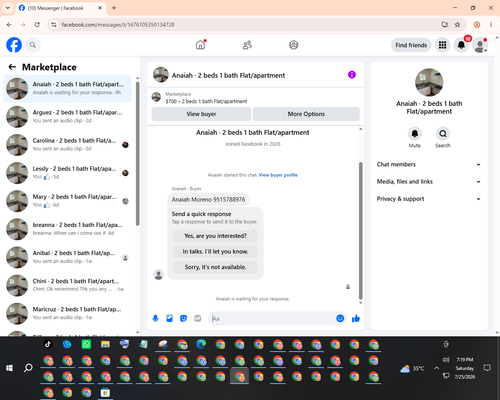Viewport: 500px width, 400px height.
Task: Choose a sticker icon
Action: pyautogui.click(x=183, y=318)
